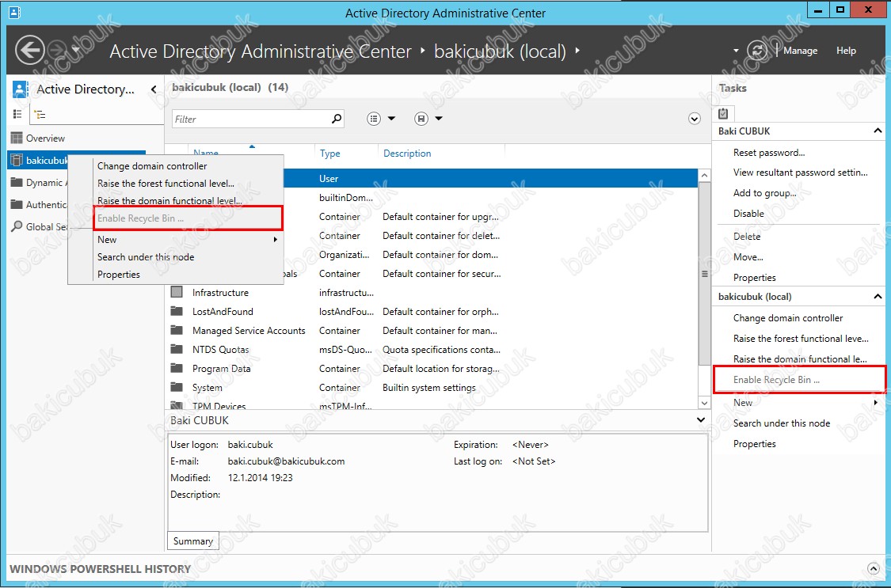This screenshot has height=588, width=891.
Task: Click the list scrollbar up arrow
Action: coord(704,176)
